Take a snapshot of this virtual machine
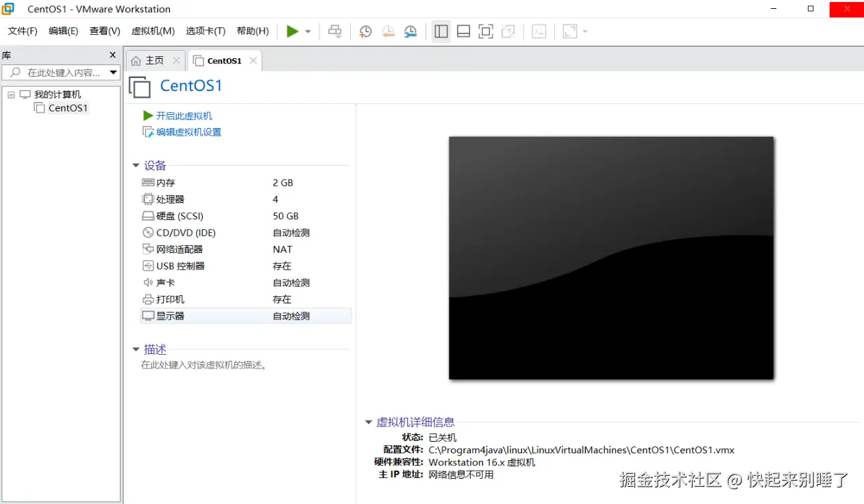 tap(365, 31)
